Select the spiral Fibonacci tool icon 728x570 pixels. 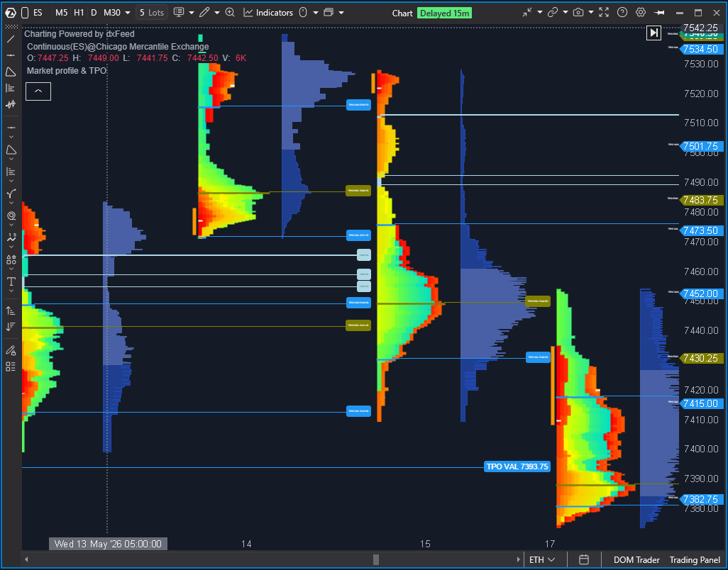pos(11,216)
